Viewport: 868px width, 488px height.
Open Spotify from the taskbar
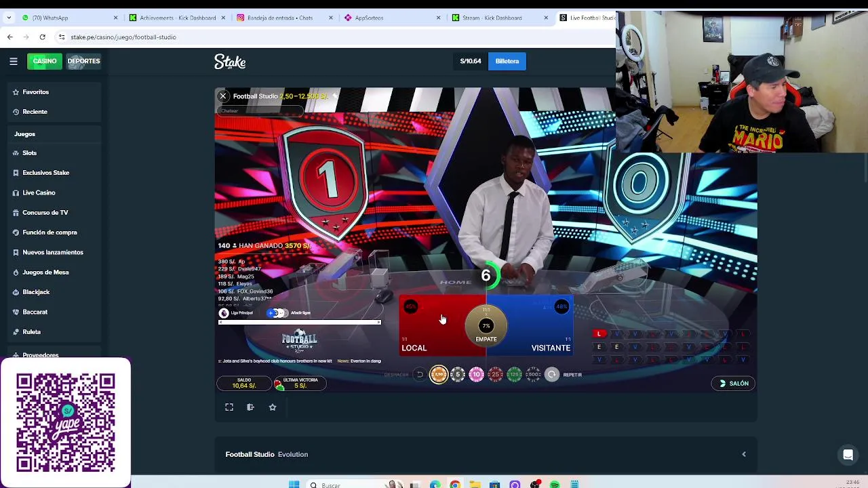coord(555,485)
